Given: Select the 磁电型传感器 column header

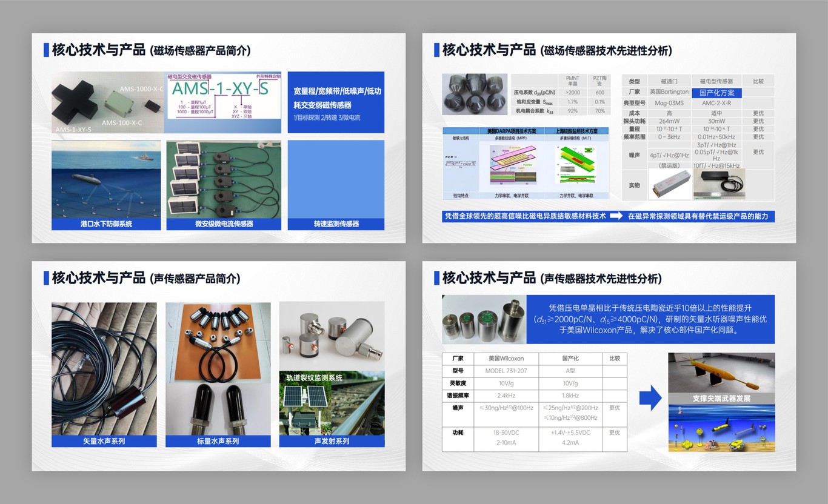Looking at the screenshot, I should (x=716, y=81).
